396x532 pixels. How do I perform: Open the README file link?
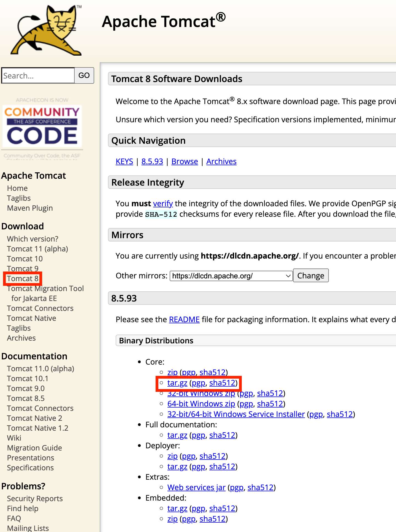coord(184,319)
